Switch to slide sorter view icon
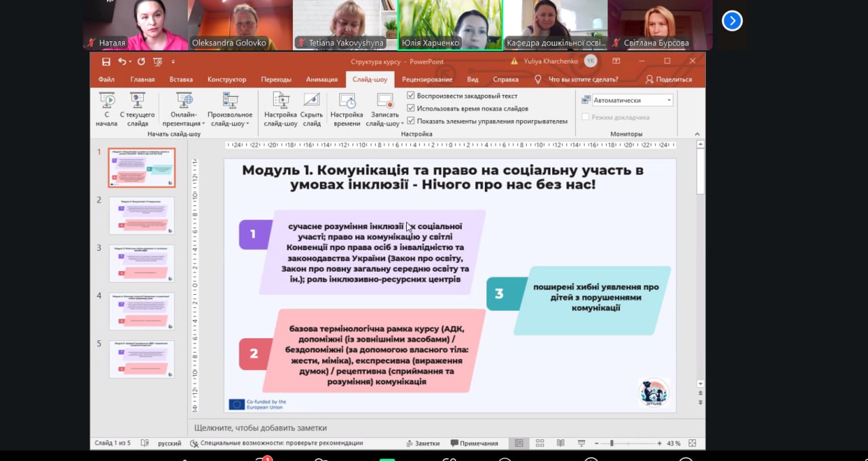 (x=539, y=443)
